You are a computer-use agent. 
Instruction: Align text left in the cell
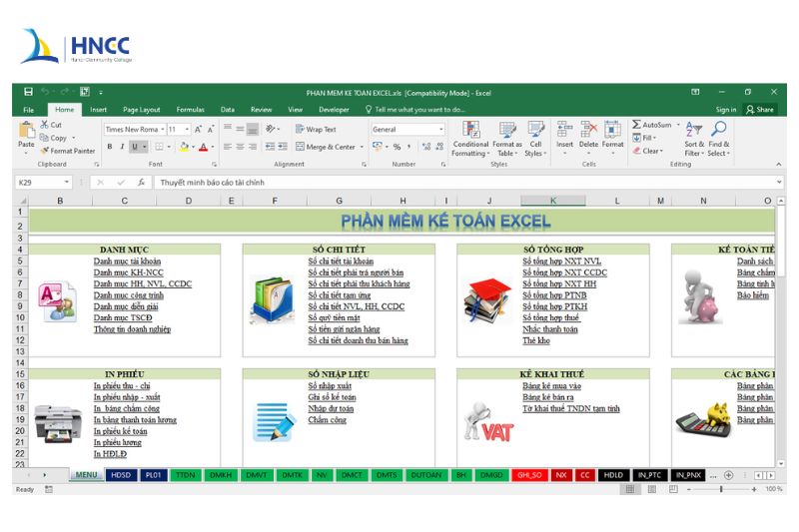(x=228, y=147)
